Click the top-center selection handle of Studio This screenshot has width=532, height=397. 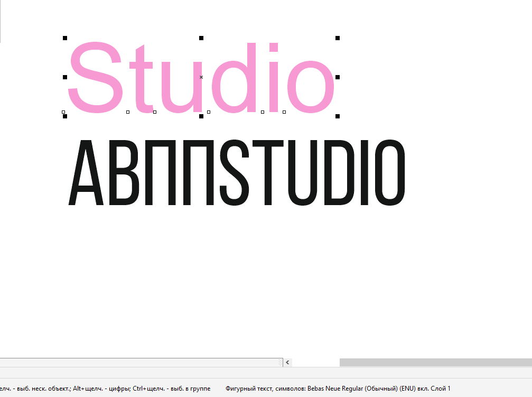[201, 38]
